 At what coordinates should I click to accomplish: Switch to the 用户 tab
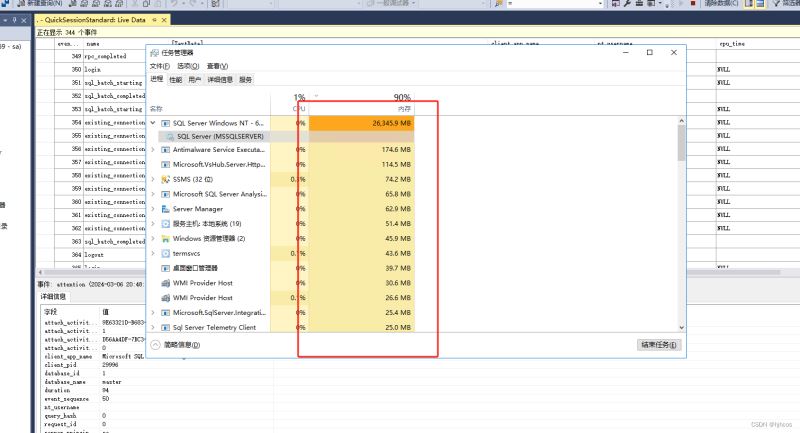194,80
